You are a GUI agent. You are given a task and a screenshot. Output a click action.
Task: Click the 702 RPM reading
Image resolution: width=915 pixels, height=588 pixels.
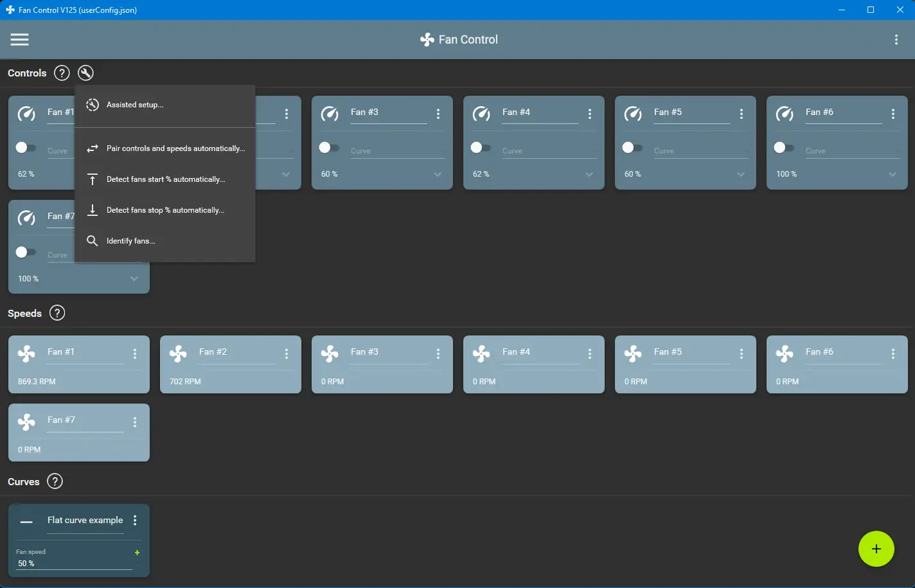(185, 382)
